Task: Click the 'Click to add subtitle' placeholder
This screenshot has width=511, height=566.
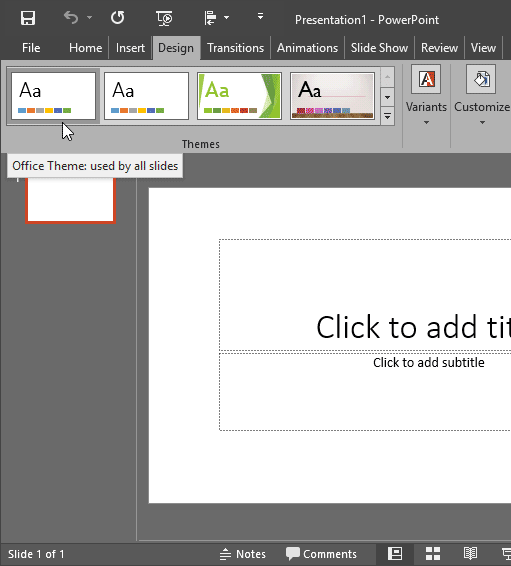Action: coord(365,392)
